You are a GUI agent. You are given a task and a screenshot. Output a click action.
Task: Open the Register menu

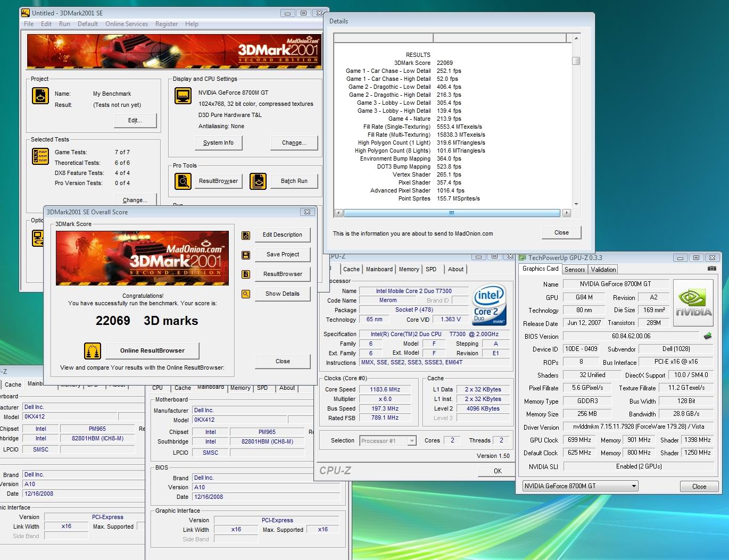click(167, 24)
